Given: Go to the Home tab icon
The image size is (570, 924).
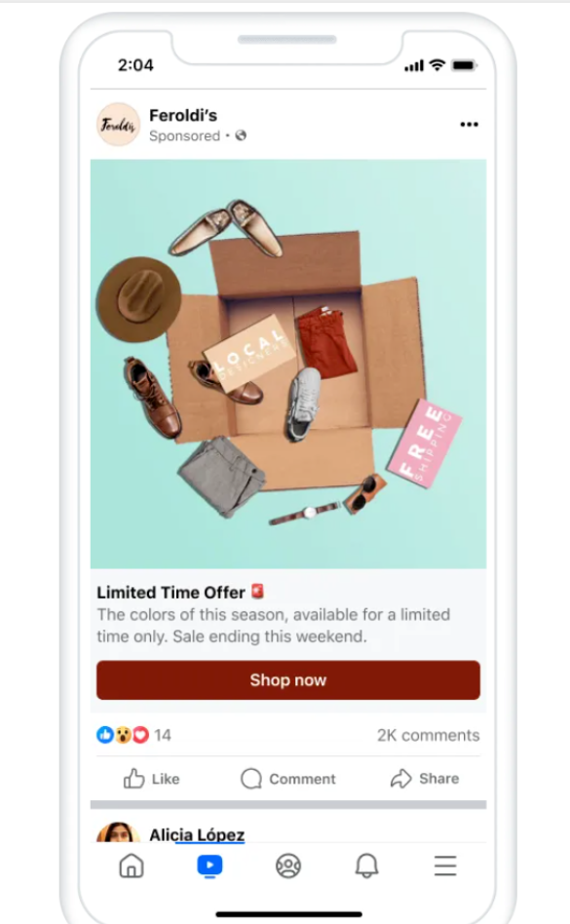Looking at the screenshot, I should pos(132,866).
